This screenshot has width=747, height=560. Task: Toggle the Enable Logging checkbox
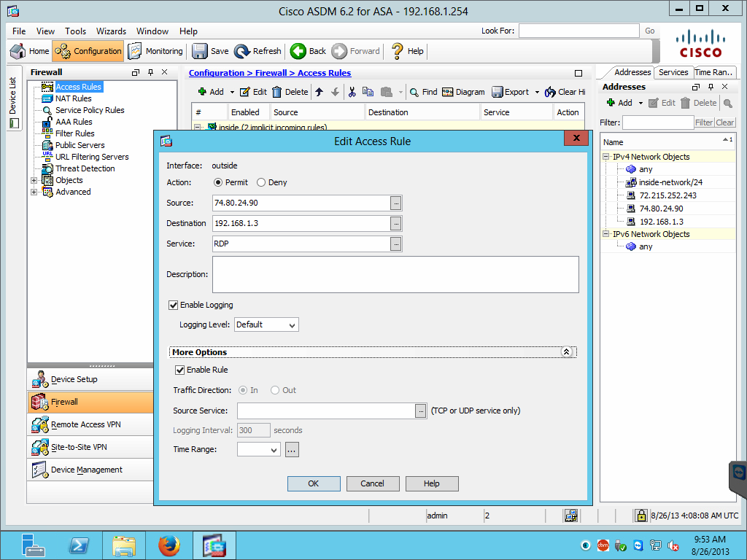coord(174,306)
